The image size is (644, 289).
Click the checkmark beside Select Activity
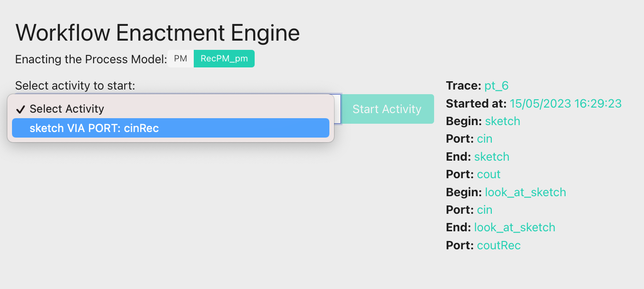[x=20, y=109]
